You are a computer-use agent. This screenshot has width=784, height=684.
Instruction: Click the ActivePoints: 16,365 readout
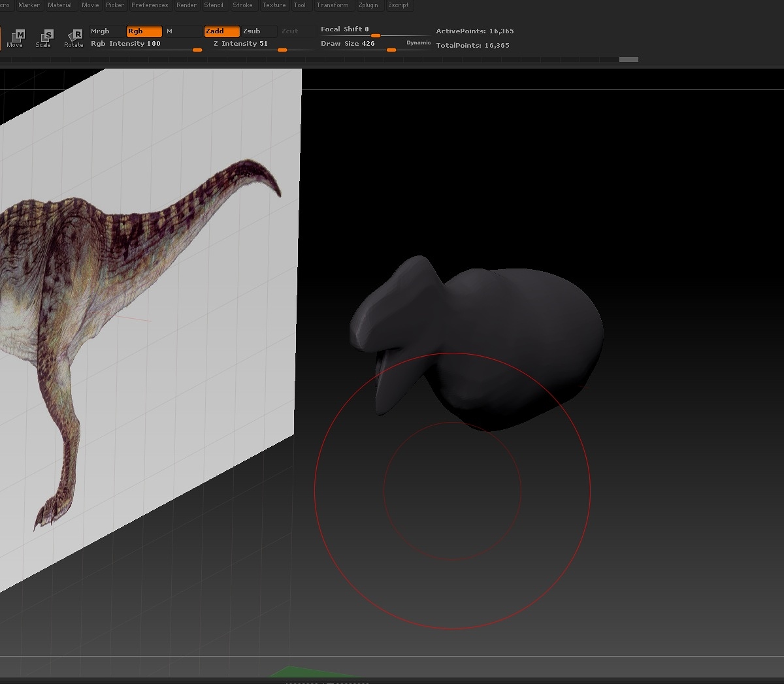[475, 31]
